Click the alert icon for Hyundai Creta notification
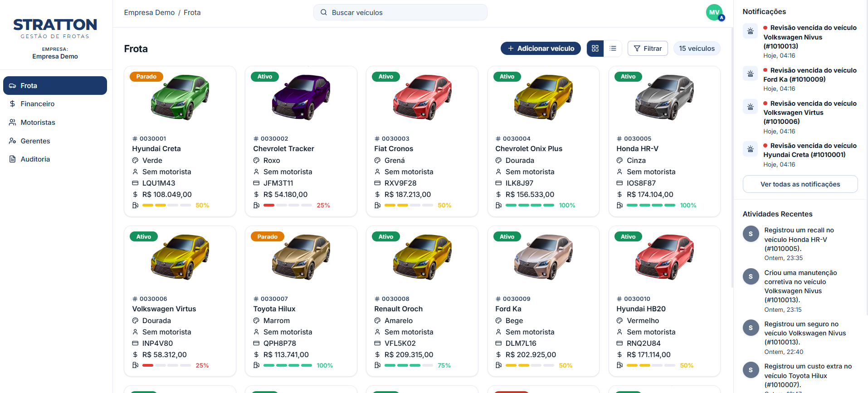This screenshot has width=868, height=393. [x=751, y=149]
